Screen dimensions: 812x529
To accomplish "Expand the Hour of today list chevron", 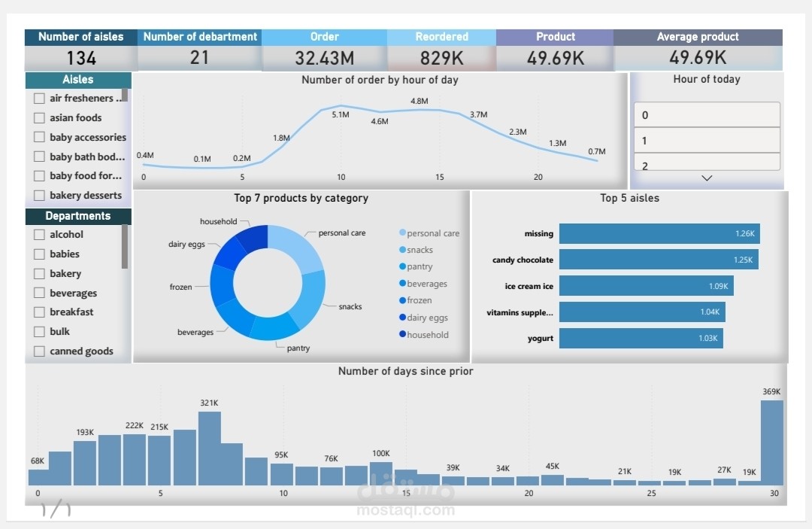I will click(x=706, y=178).
